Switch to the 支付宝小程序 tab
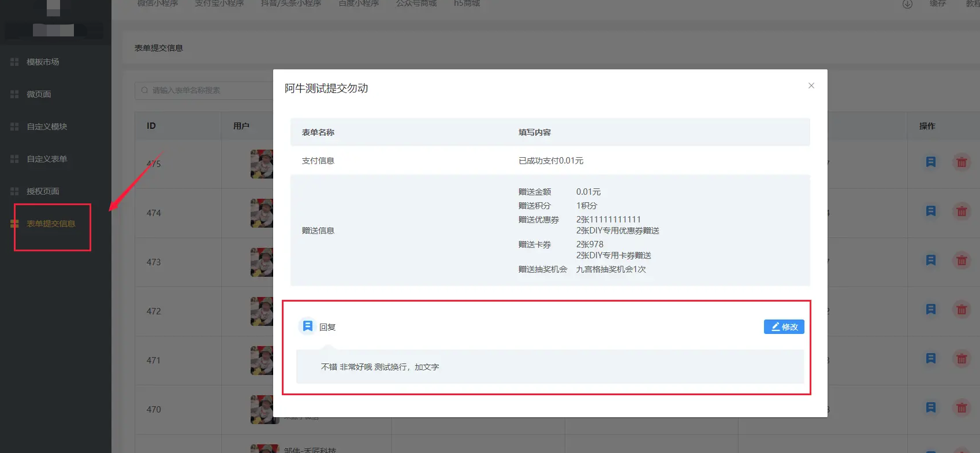The image size is (980, 453). click(219, 3)
